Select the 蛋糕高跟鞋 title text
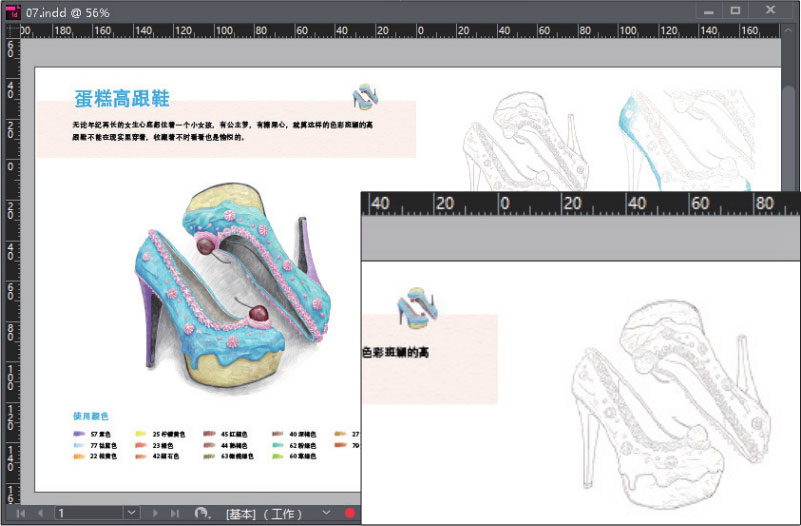801x526 pixels. click(x=121, y=98)
